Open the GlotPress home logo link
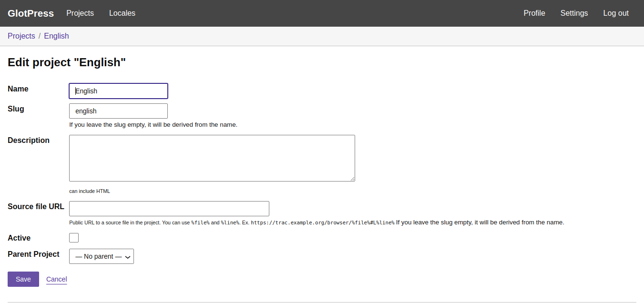This screenshot has width=644, height=303. click(x=31, y=13)
